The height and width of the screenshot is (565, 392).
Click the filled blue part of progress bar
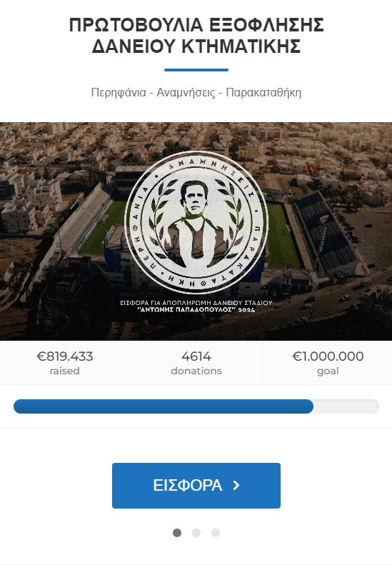tap(164, 406)
